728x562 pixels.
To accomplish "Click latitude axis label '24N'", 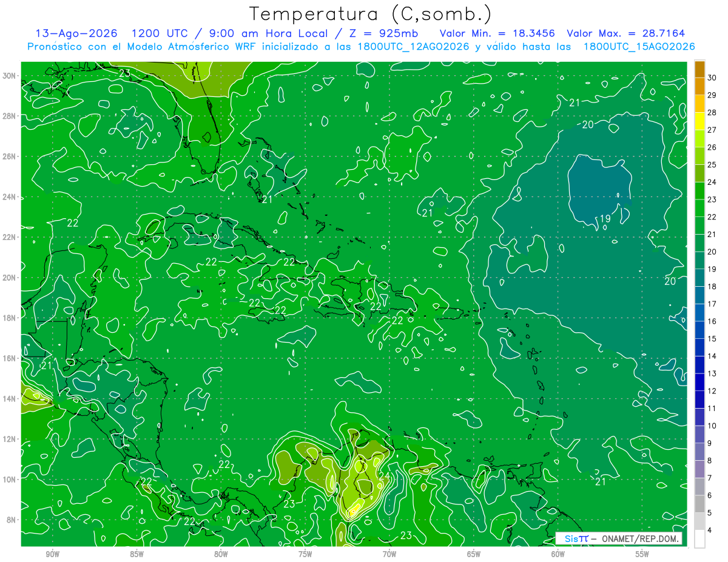I will tap(10, 197).
